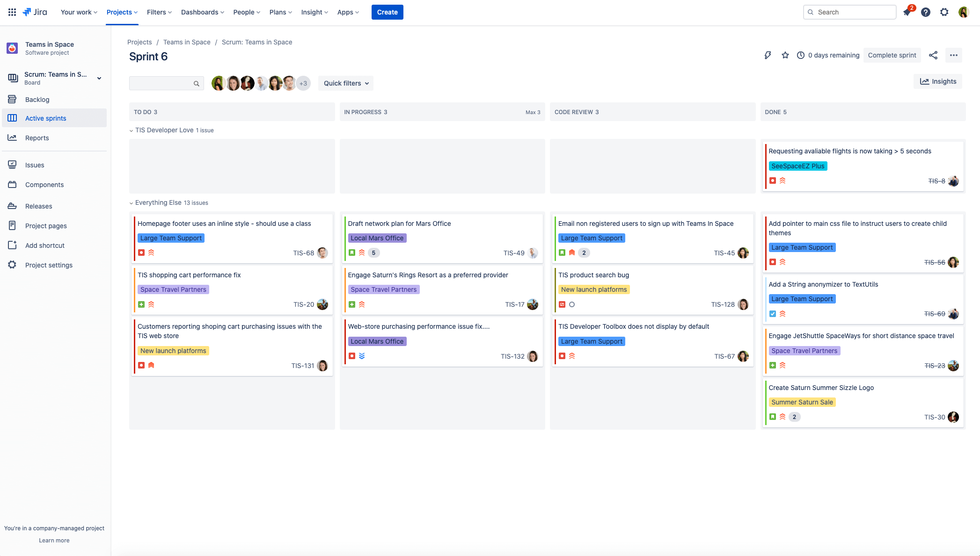This screenshot has height=556, width=980.
Task: Click the avatar filter for team member
Action: point(218,83)
